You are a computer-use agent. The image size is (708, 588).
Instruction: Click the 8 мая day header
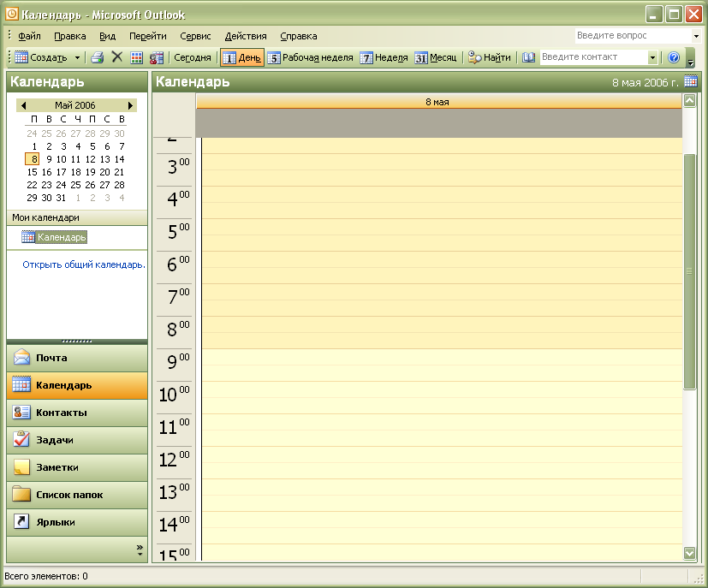coord(438,102)
